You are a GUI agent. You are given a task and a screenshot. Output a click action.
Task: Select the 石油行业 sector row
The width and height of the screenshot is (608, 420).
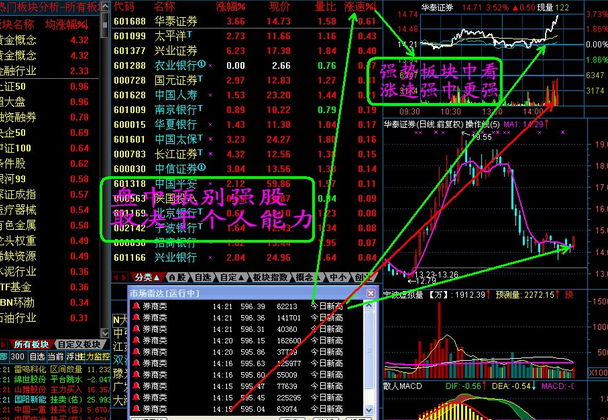(50, 318)
